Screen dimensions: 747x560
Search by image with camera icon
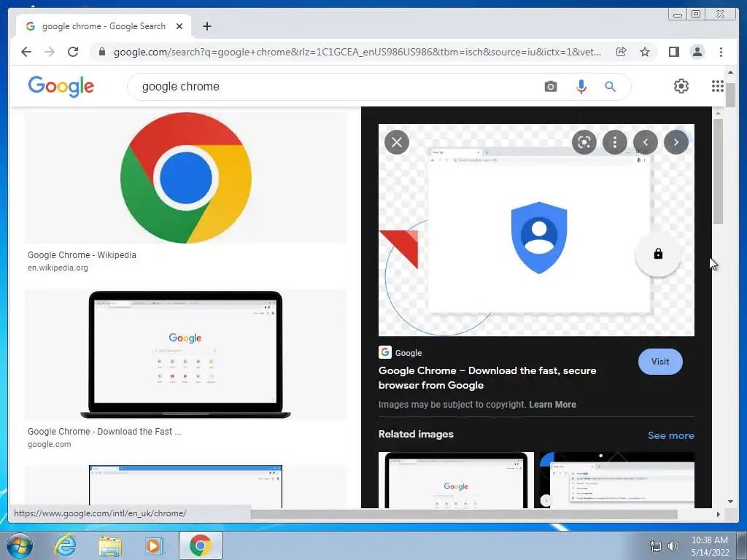550,87
